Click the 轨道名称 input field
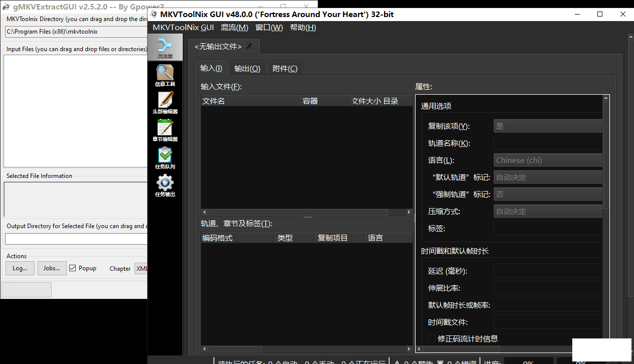This screenshot has height=364, width=634. [x=548, y=143]
